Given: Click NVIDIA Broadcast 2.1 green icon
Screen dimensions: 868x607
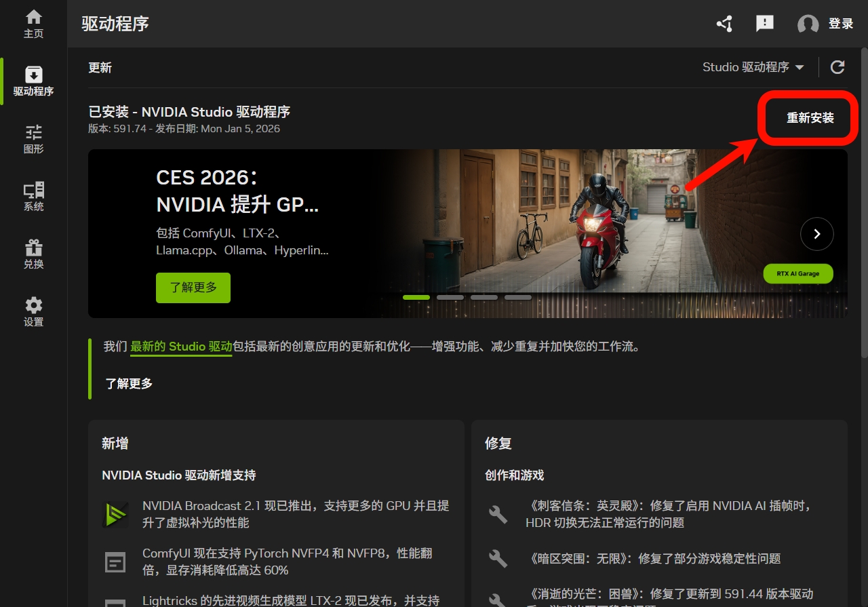Looking at the screenshot, I should click(115, 515).
